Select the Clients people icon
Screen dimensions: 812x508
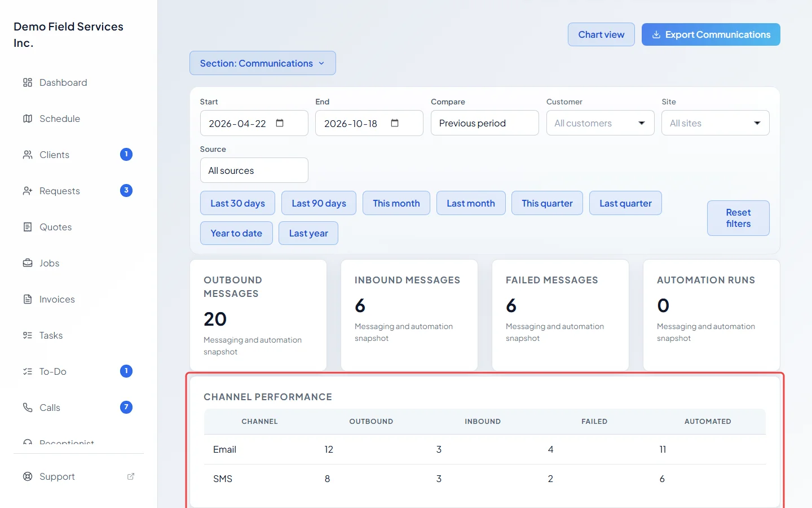[28, 155]
